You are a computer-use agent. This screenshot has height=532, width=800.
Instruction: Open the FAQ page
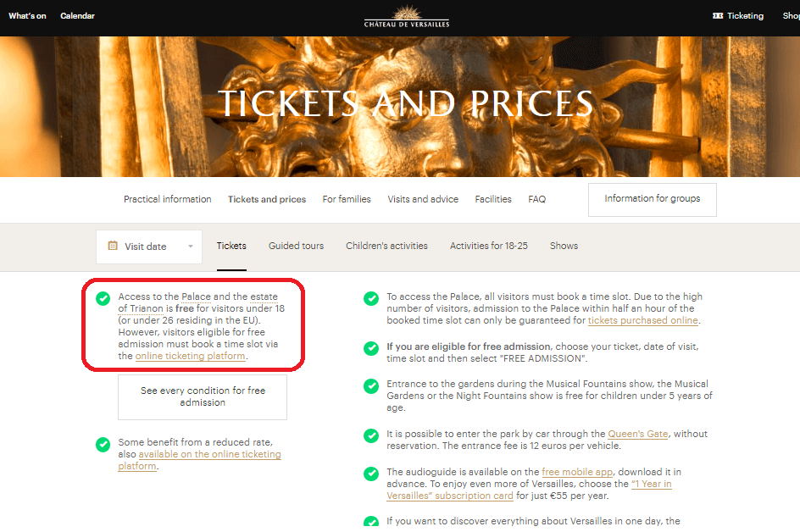click(536, 199)
